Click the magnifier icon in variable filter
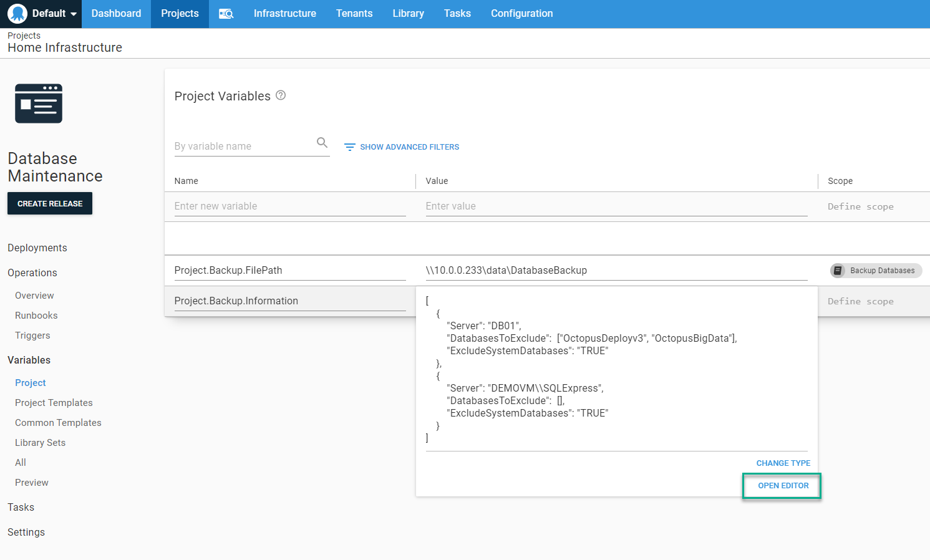The width and height of the screenshot is (930, 560). 322,143
